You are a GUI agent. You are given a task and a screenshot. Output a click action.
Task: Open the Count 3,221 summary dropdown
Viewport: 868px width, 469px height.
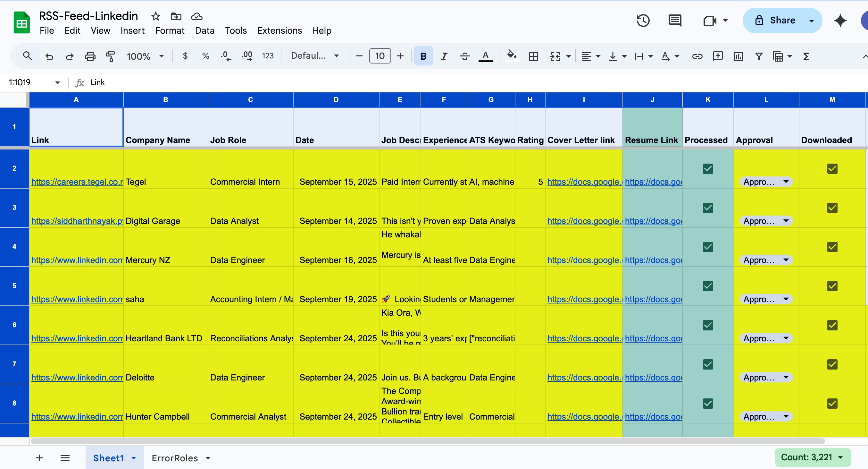point(813,457)
